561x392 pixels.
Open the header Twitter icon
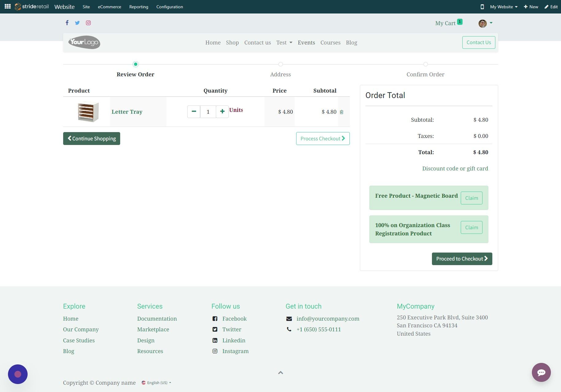point(77,23)
